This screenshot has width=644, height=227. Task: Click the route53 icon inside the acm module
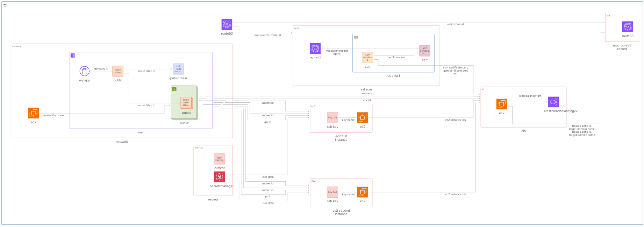tap(315, 49)
